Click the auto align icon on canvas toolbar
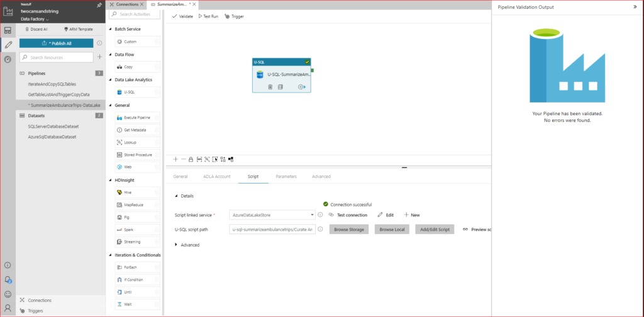The width and height of the screenshot is (644, 317). (223, 159)
